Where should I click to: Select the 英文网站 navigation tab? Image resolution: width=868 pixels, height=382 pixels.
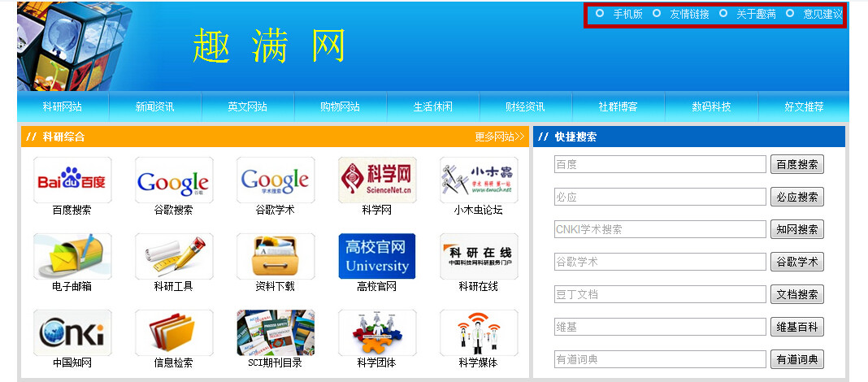click(247, 106)
